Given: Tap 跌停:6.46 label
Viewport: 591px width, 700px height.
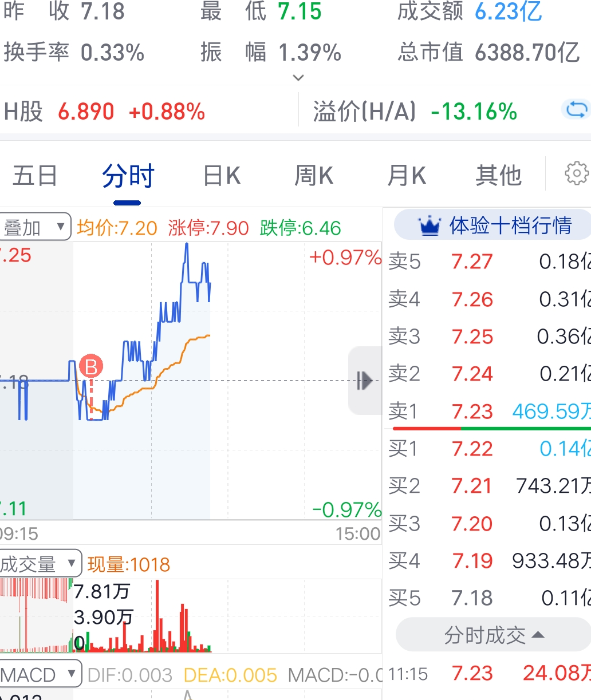Looking at the screenshot, I should point(300,228).
